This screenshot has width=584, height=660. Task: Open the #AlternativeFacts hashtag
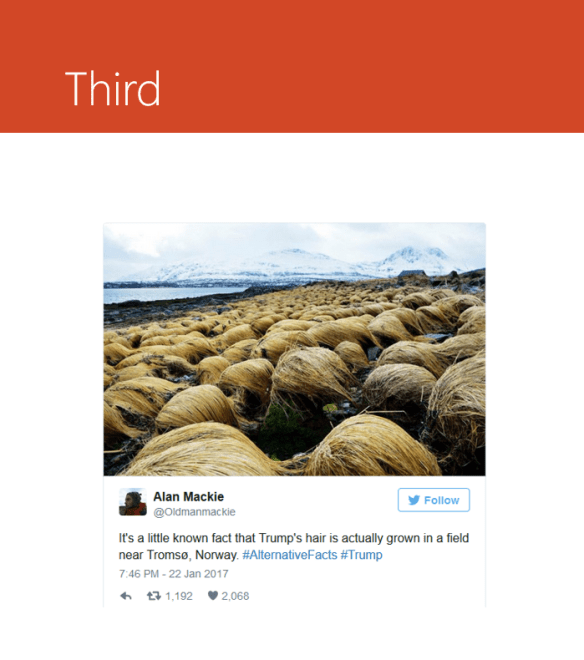(290, 555)
